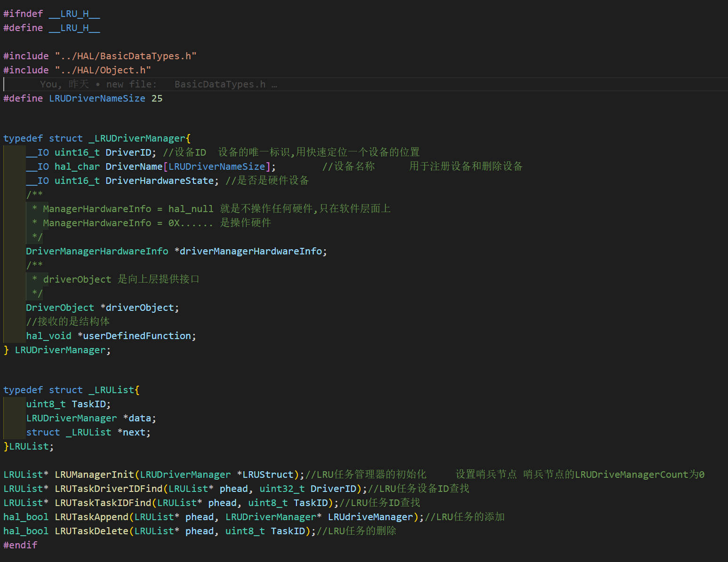728x562 pixels.
Task: Click the "uint32_t DriverID" parameter
Action: pos(308,489)
